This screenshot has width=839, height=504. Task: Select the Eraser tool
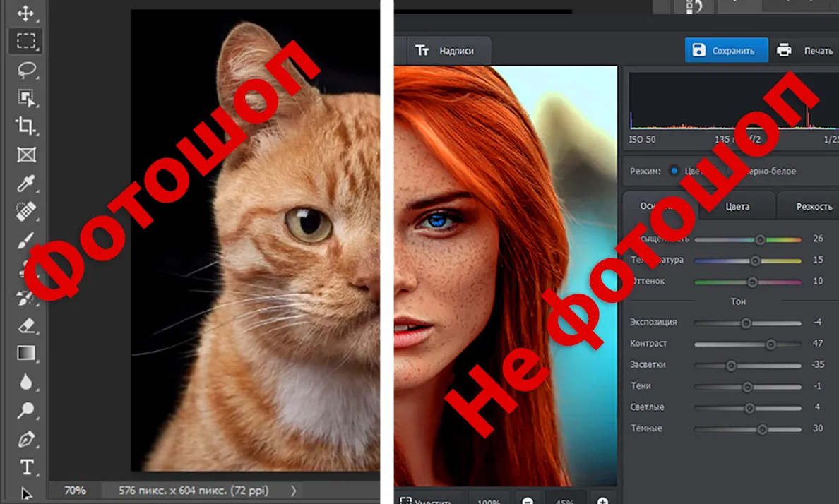click(25, 325)
